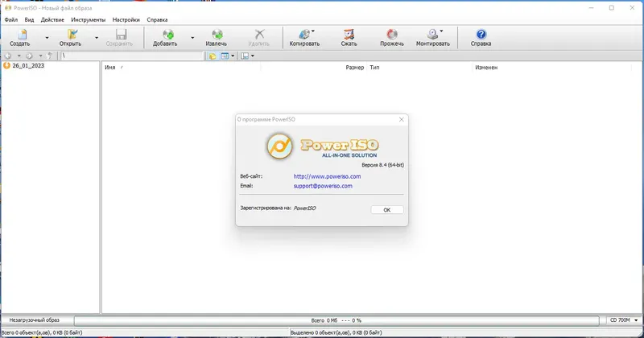Open the view mode dropdown arrow

point(233,56)
